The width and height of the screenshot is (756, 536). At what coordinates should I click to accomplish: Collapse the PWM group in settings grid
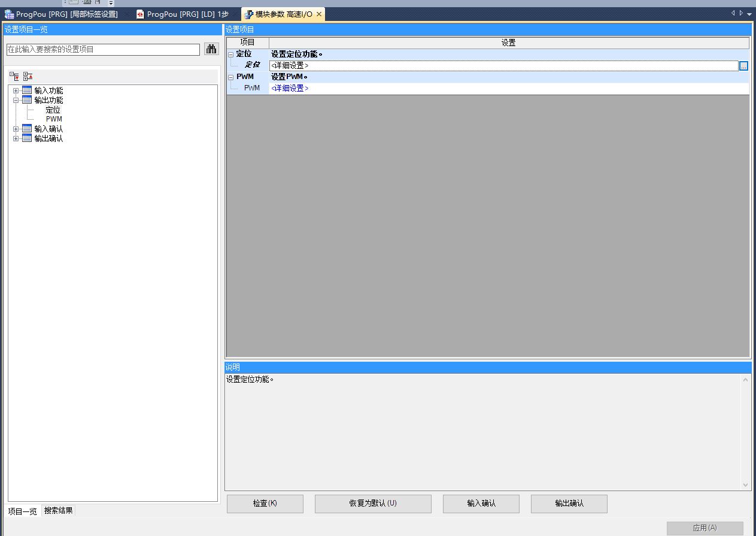(231, 77)
